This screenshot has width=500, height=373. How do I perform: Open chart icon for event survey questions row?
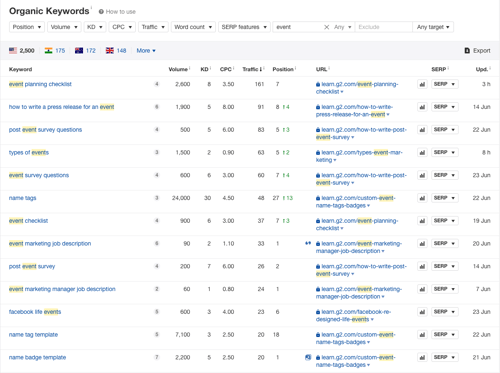[422, 175]
